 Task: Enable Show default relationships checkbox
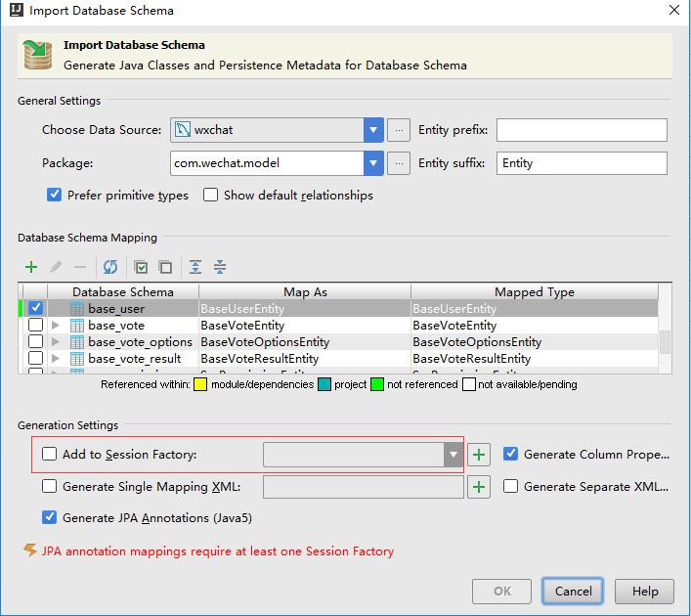click(x=210, y=196)
